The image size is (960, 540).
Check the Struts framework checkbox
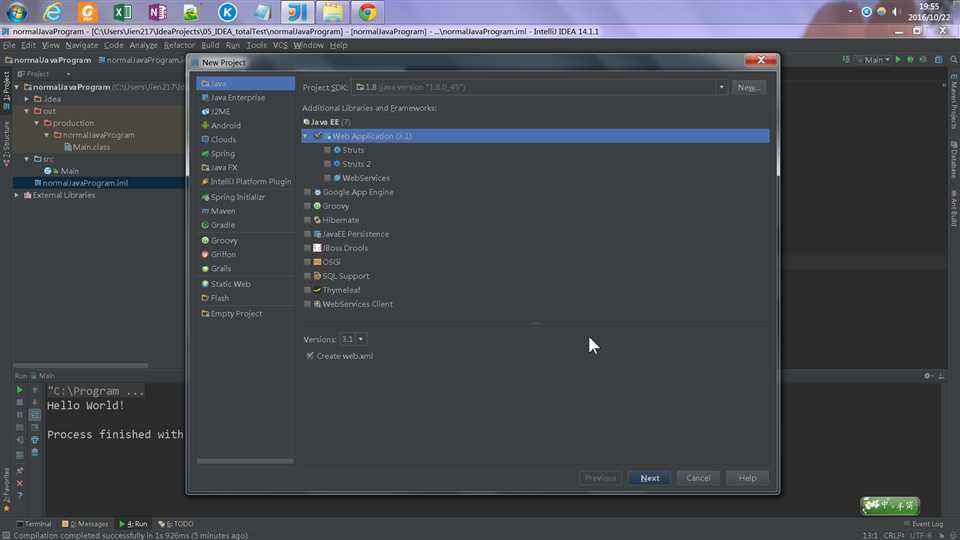[x=328, y=150]
